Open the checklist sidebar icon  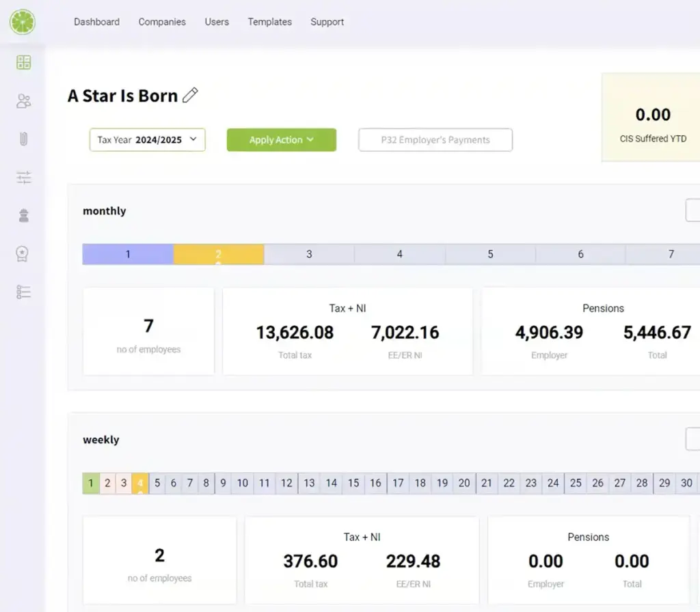pos(24,292)
